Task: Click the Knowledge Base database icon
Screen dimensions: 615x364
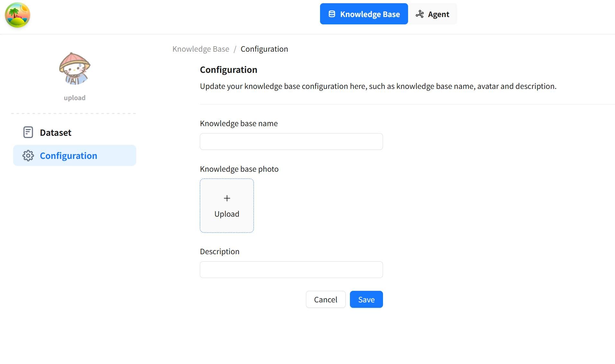Action: (x=332, y=14)
